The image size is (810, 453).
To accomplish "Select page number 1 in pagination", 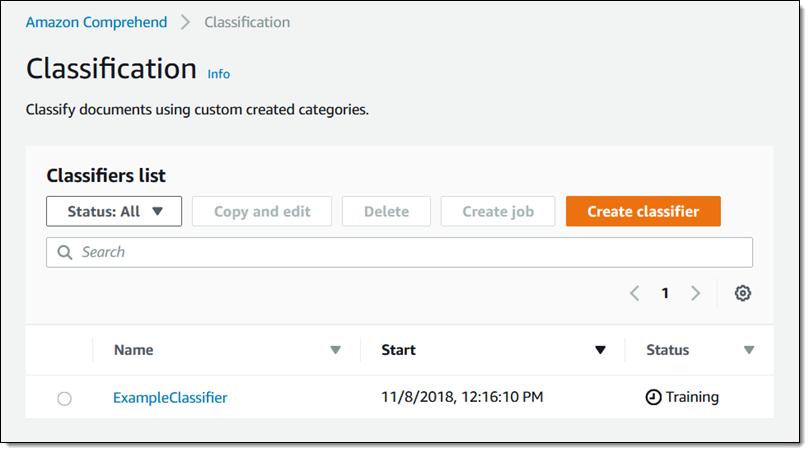I will click(x=665, y=294).
